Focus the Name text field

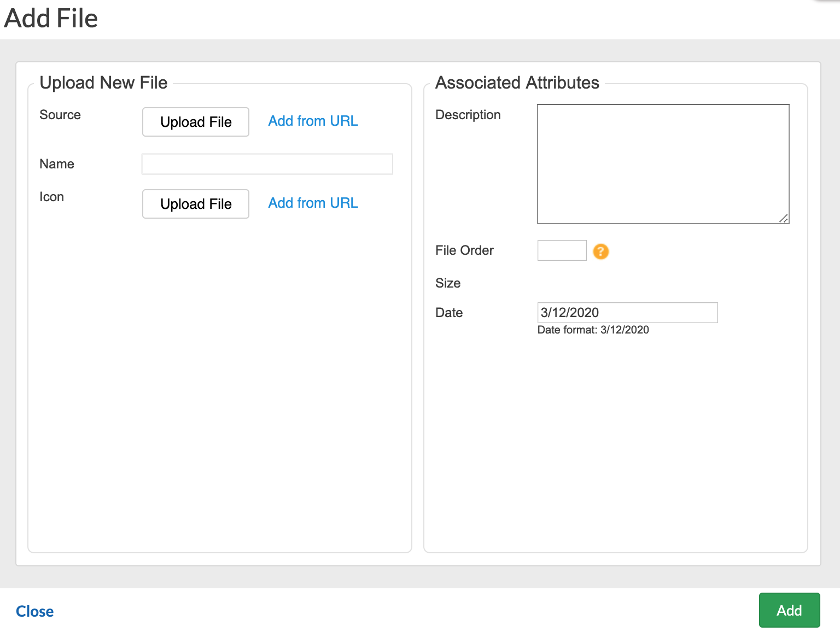click(267, 164)
